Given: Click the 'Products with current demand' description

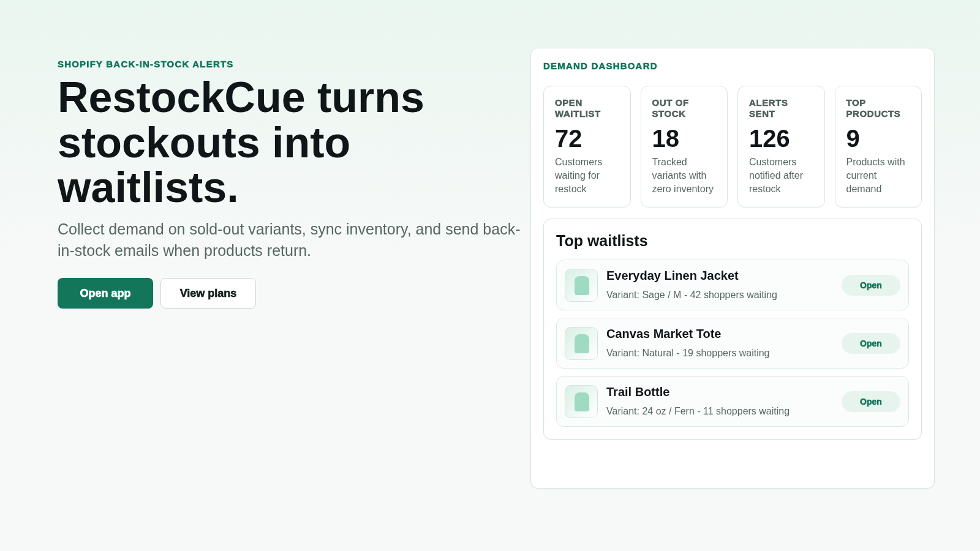Looking at the screenshot, I should point(875,175).
